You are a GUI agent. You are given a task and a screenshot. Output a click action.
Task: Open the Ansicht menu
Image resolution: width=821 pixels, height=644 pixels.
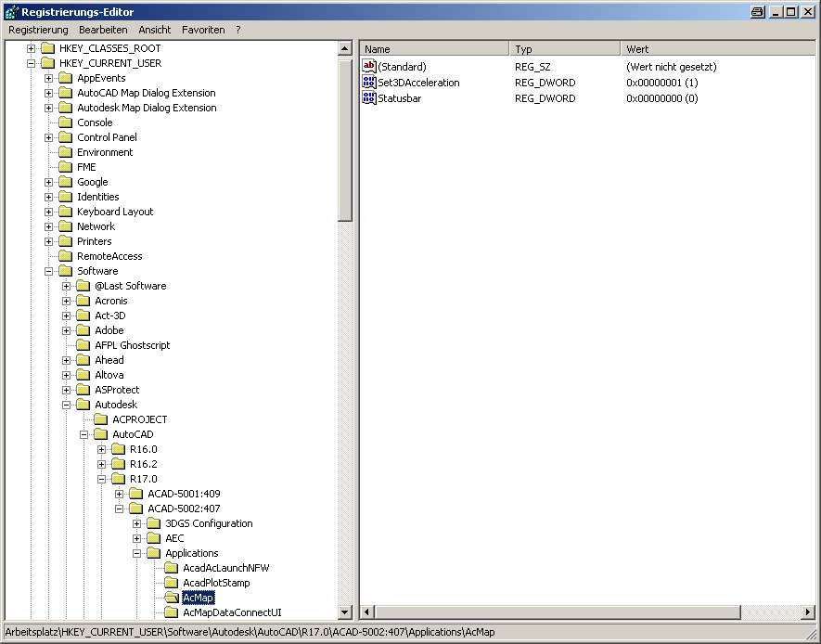(x=155, y=30)
